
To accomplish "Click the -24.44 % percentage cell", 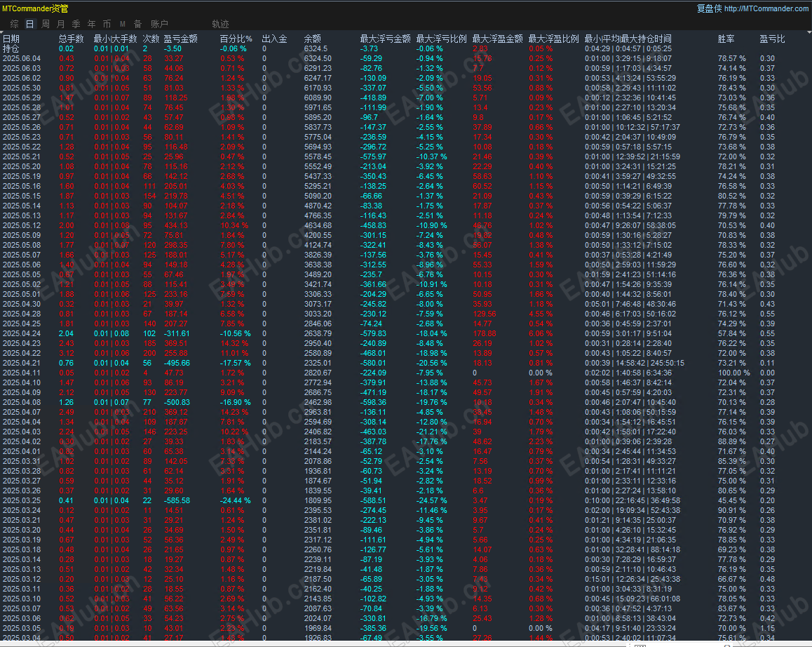I will click(x=236, y=501).
